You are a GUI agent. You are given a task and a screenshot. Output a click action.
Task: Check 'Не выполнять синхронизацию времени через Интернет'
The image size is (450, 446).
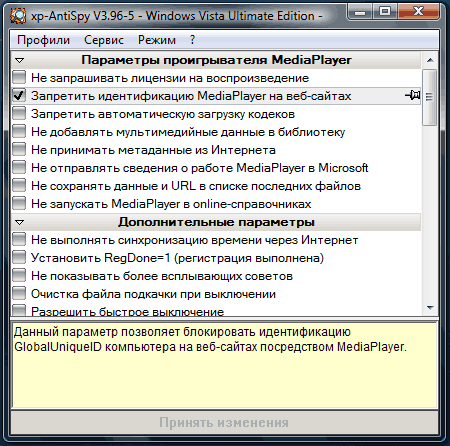[19, 239]
